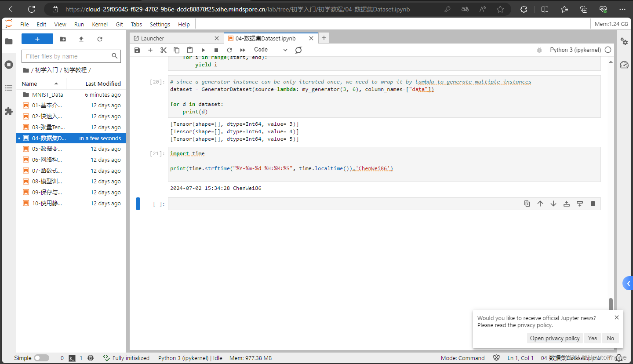This screenshot has height=364, width=633.
Task: Open a new launcher tab with plus
Action: coord(324,38)
